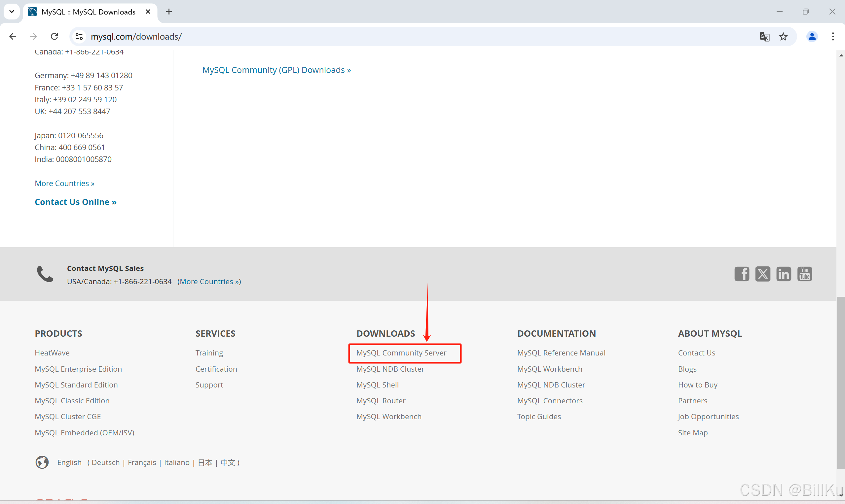Open Support services link
The image size is (845, 504).
click(209, 385)
